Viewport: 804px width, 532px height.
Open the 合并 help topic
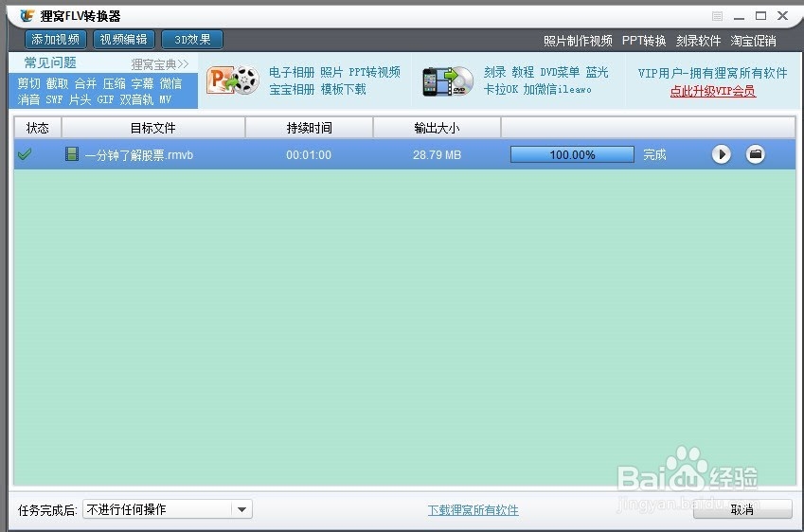point(85,83)
